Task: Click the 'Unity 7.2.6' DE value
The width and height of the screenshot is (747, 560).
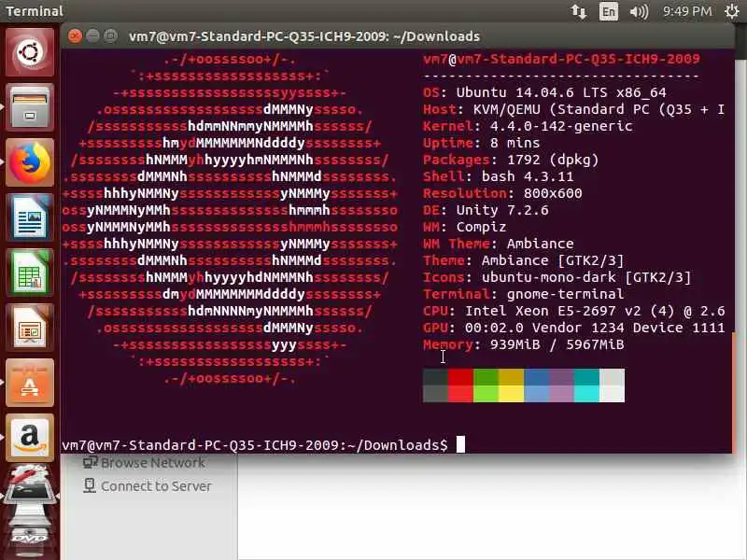Action: 502,210
